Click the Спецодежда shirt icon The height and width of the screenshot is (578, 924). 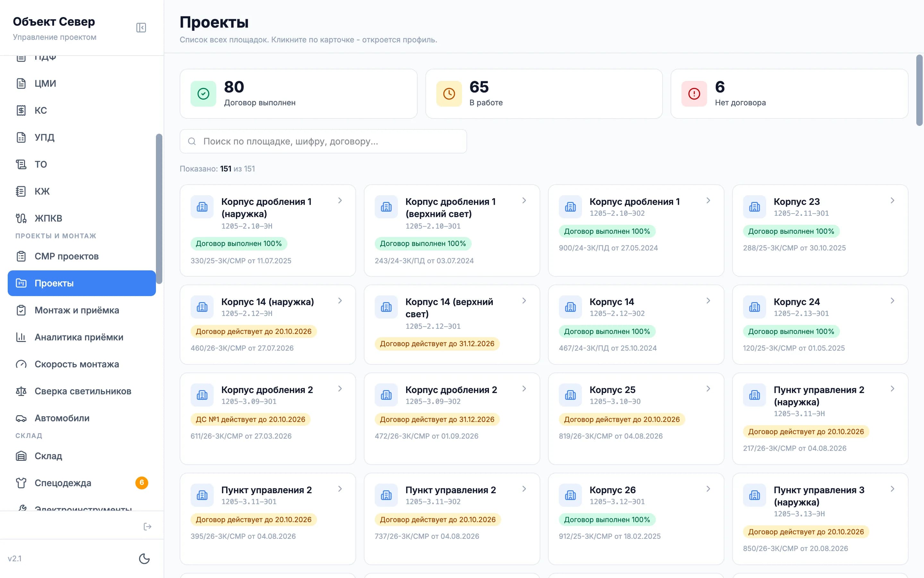pyautogui.click(x=21, y=483)
